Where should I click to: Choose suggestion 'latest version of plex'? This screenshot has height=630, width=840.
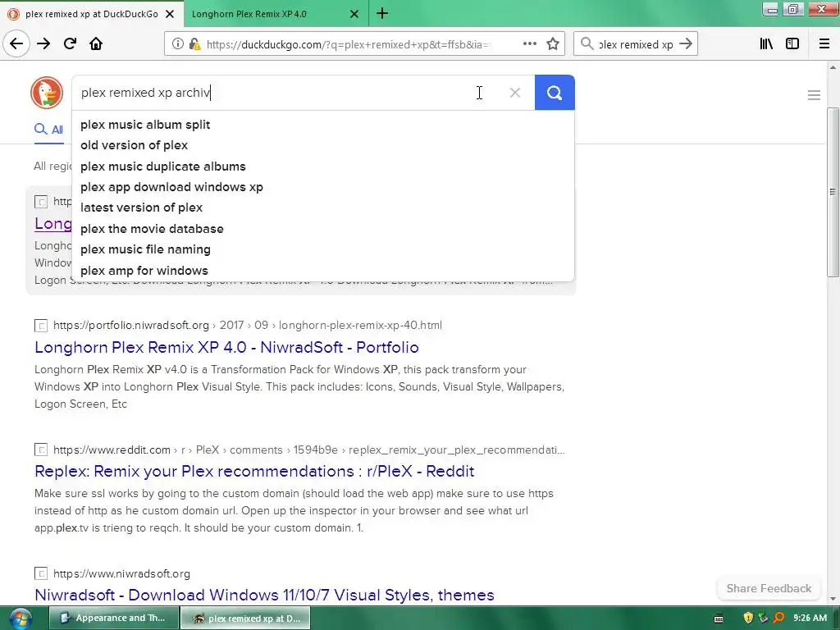323,208
